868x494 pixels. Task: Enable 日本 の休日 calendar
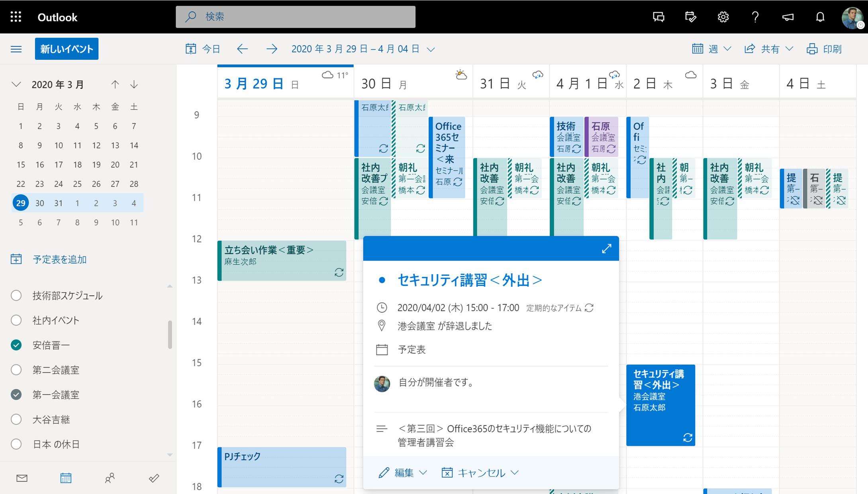coord(16,444)
